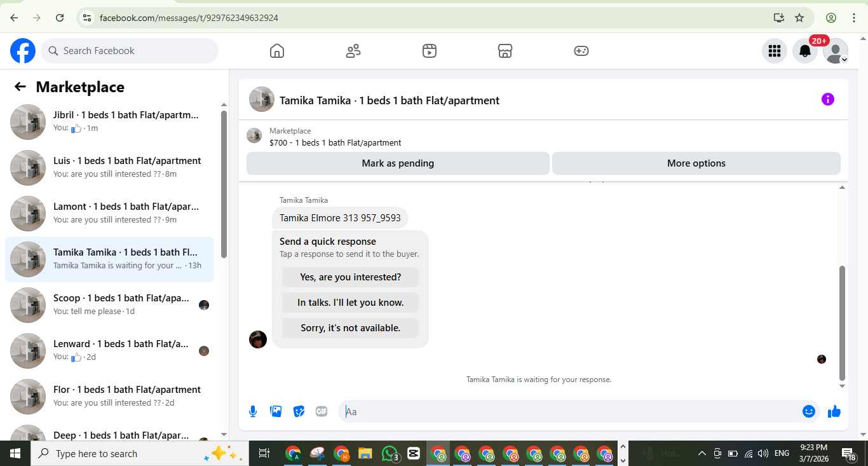Reload the page

[x=60, y=18]
